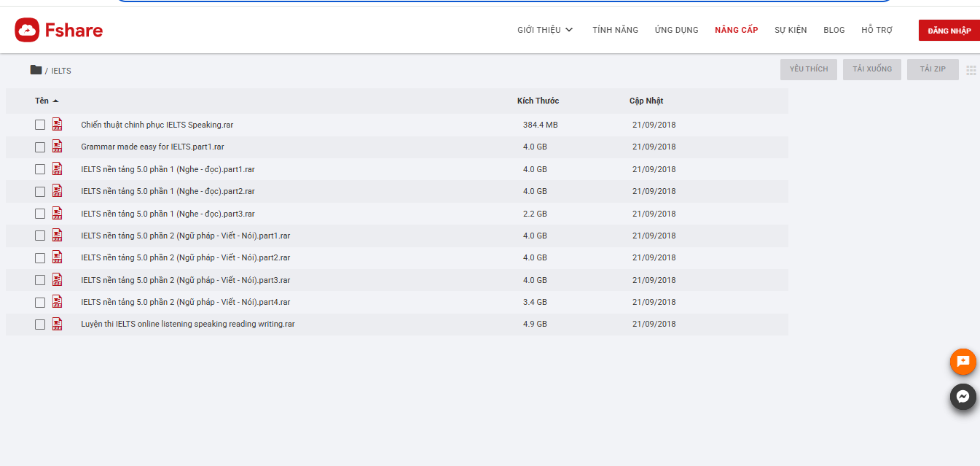Open the TÍNH NĂNG menu item

tap(615, 30)
